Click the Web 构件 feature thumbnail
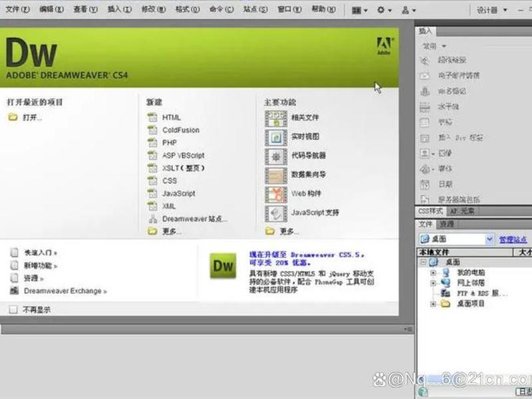Viewport: 532px width, 399px height. [x=276, y=194]
